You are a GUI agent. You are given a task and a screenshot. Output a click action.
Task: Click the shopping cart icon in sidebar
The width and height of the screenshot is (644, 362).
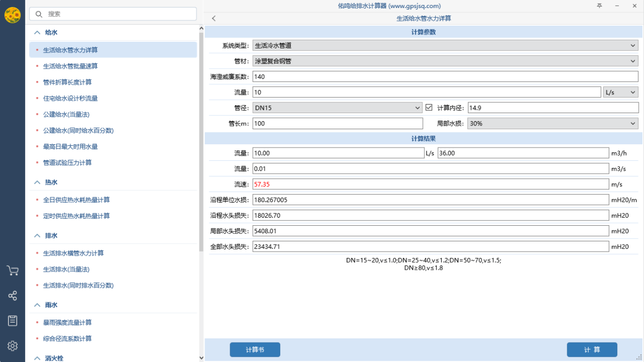[12, 271]
